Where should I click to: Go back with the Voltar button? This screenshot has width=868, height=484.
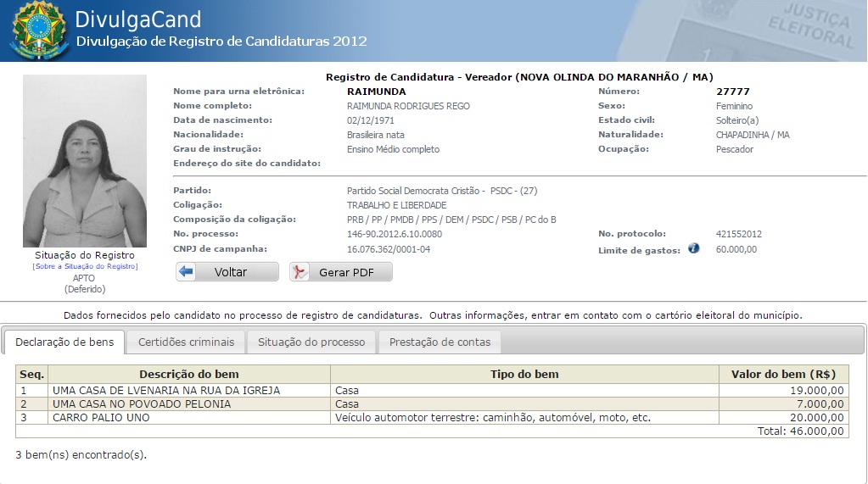coord(227,271)
